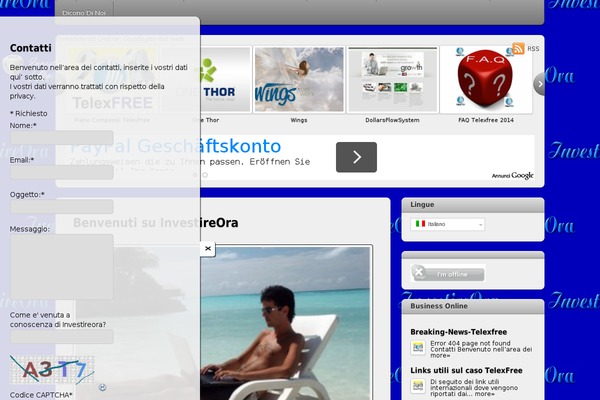The height and width of the screenshot is (400, 600).
Task: Open the Lingue language dropdown
Action: (447, 224)
